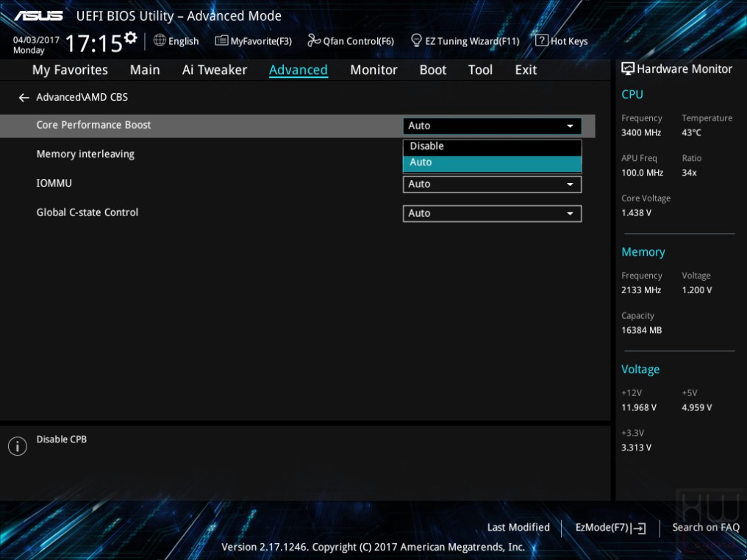
Task: View Last Modified settings
Action: [518, 528]
